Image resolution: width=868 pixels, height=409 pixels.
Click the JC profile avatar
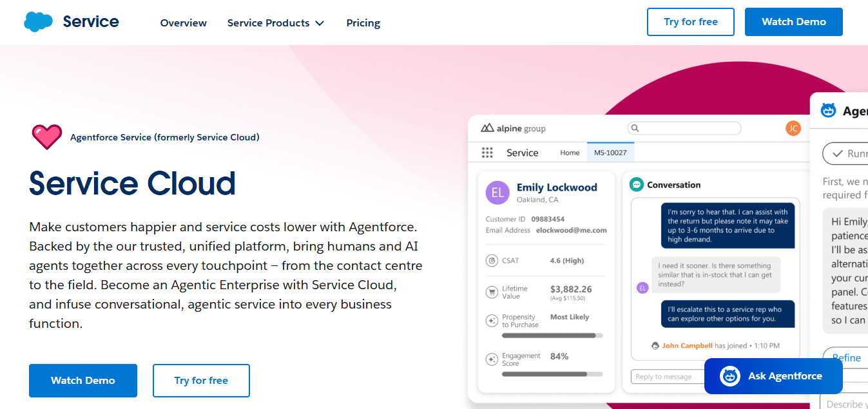(793, 128)
